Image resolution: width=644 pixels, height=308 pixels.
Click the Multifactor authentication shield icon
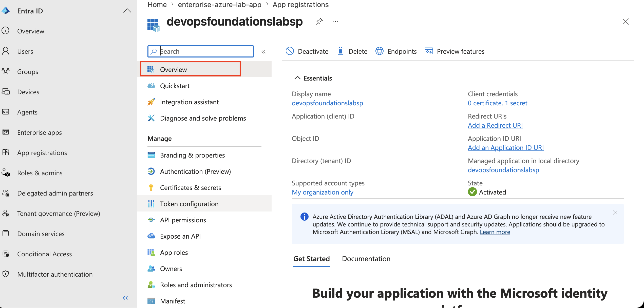[6, 274]
